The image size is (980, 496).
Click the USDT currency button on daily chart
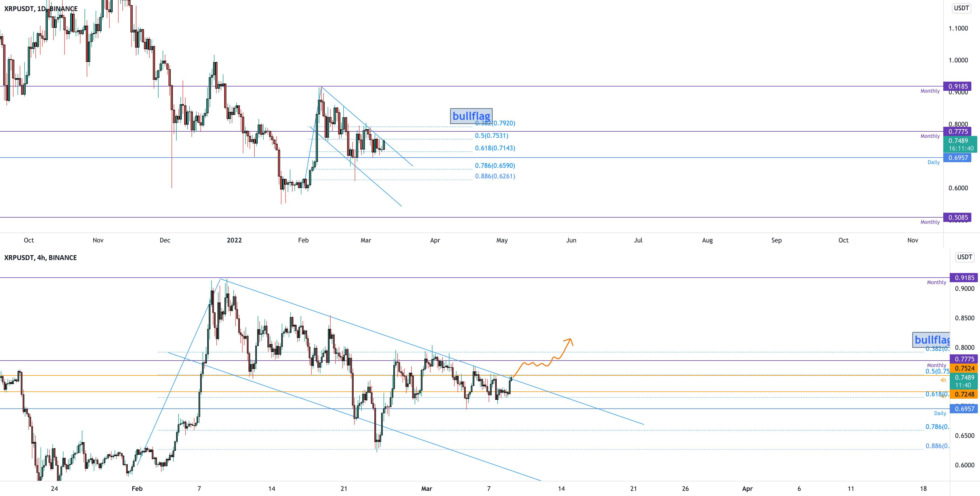click(x=961, y=8)
